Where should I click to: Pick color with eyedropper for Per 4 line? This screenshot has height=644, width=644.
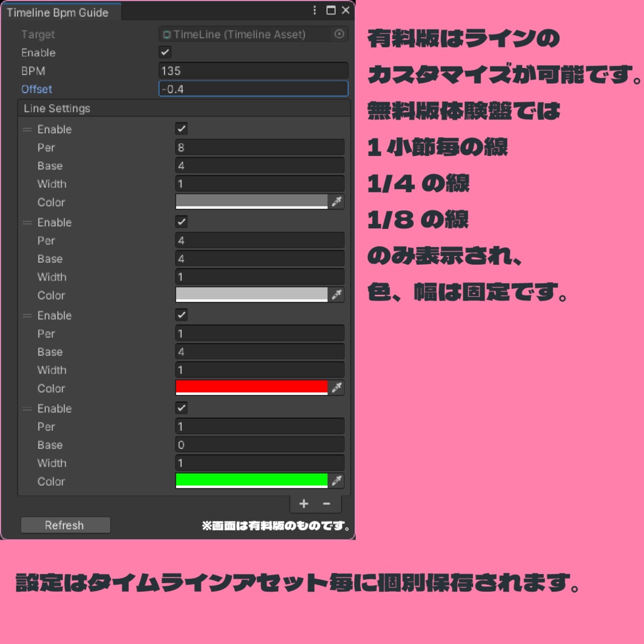[337, 295]
